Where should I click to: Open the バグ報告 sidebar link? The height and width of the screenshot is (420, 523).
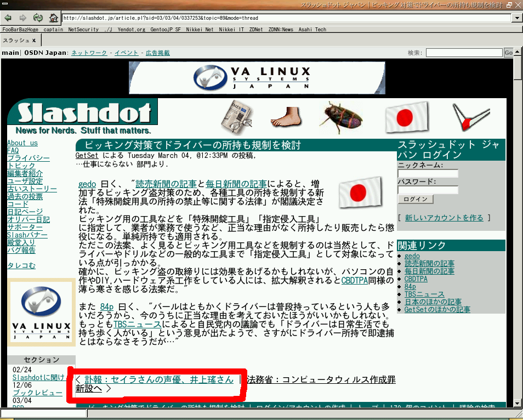[21, 250]
